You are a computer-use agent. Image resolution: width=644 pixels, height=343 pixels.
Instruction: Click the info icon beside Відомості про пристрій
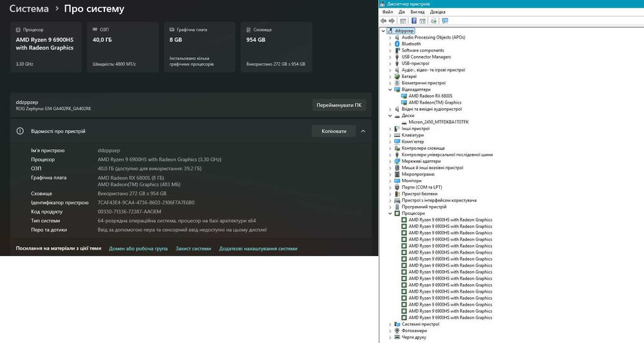click(x=20, y=131)
